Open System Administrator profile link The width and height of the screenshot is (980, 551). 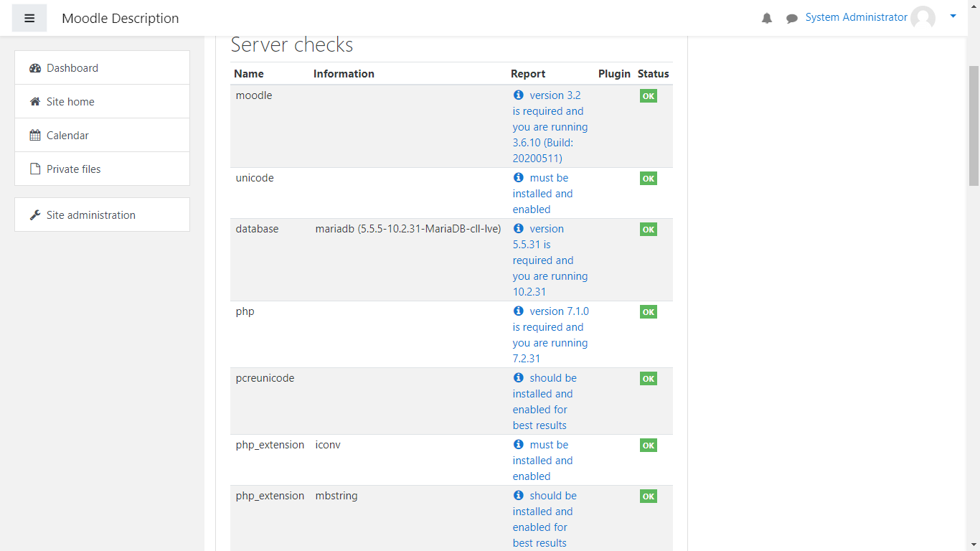[x=856, y=17]
